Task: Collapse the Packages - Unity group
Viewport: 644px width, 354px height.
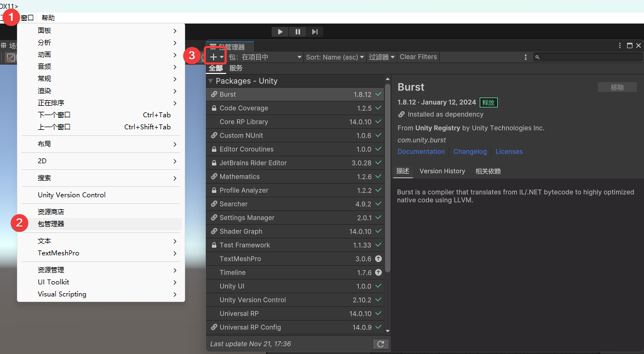Action: coord(210,81)
